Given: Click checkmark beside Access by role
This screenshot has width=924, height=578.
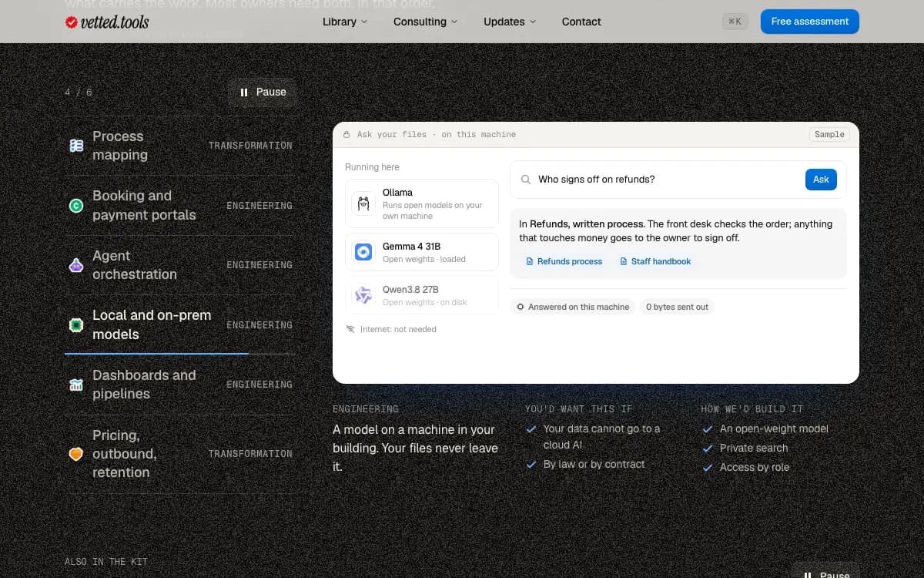Looking at the screenshot, I should point(708,468).
